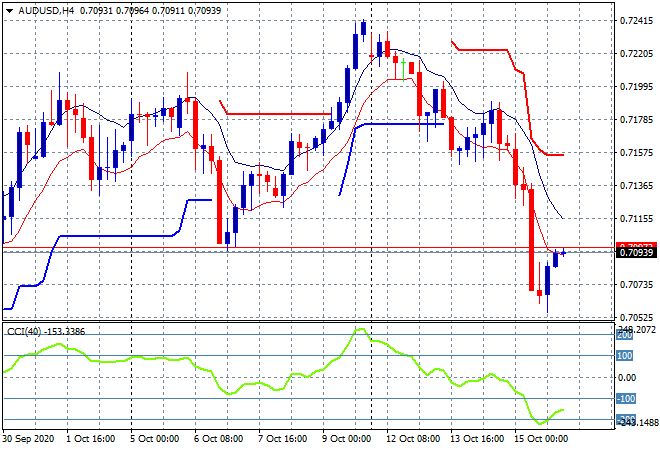Click the -100 level label in CCI panel
660x450 pixels.
(625, 399)
